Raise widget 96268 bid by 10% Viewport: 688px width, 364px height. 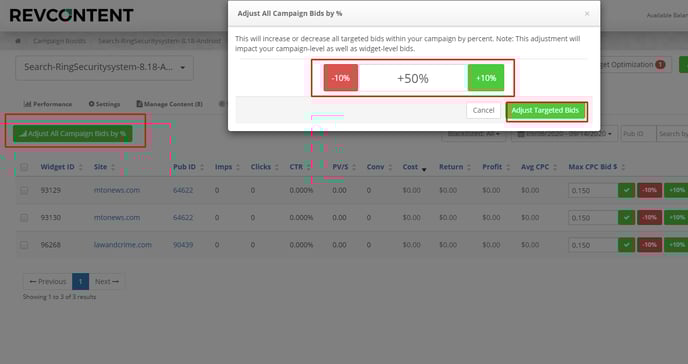pos(676,245)
